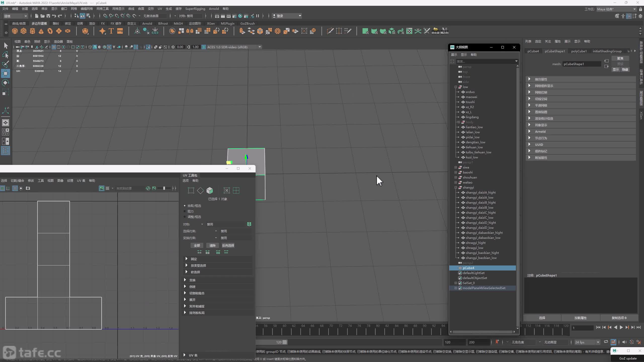Click the play forward button
This screenshot has width=644, height=362.
[x=621, y=327]
